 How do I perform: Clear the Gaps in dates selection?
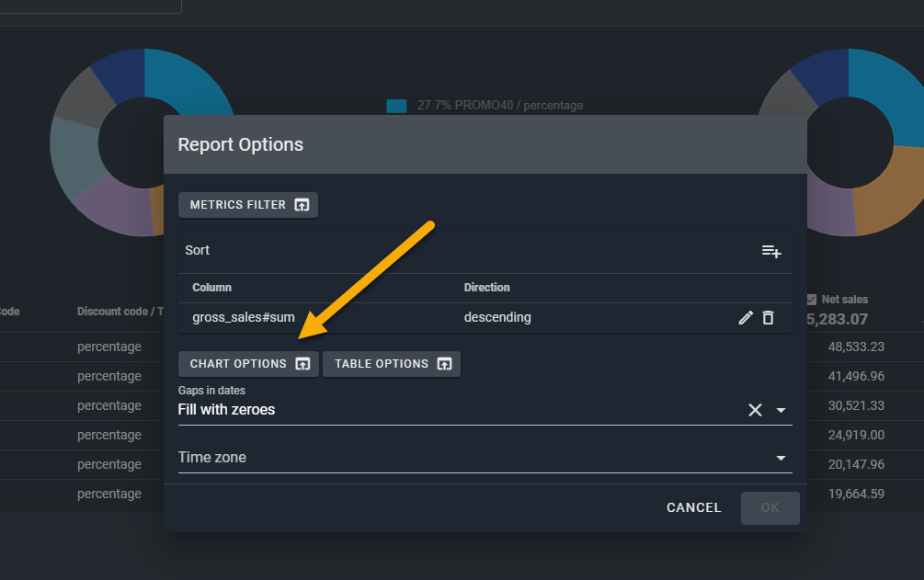pyautogui.click(x=755, y=410)
